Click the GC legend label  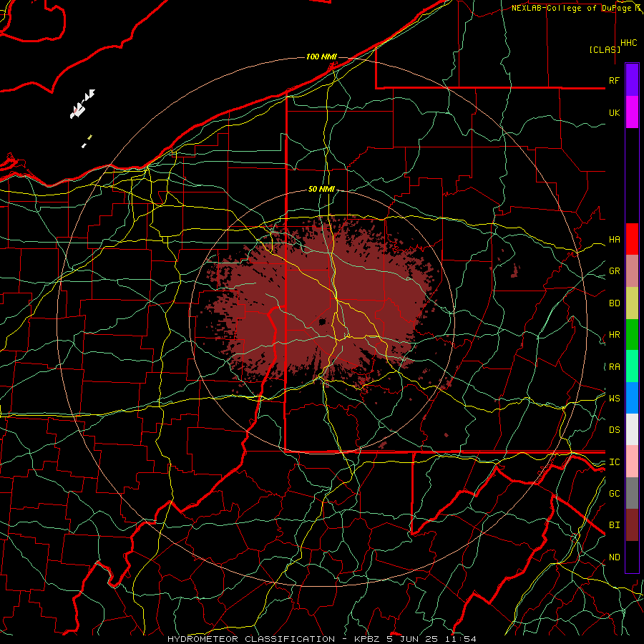coord(614,493)
